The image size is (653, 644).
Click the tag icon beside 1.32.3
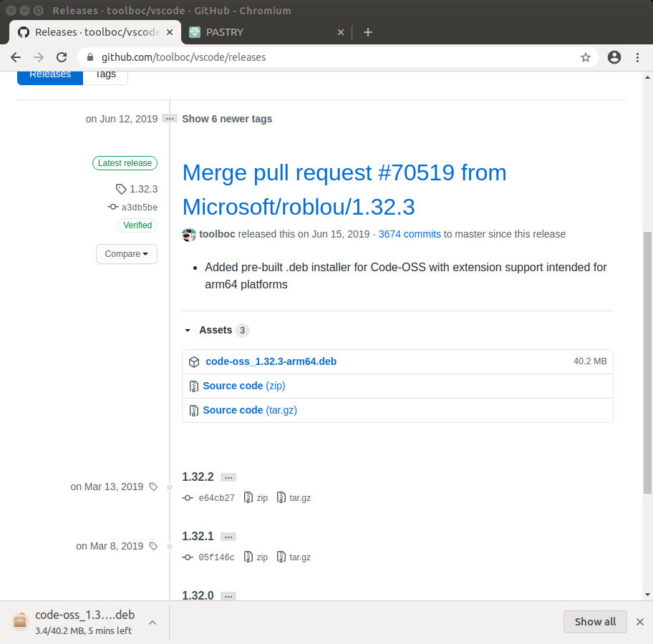point(121,189)
